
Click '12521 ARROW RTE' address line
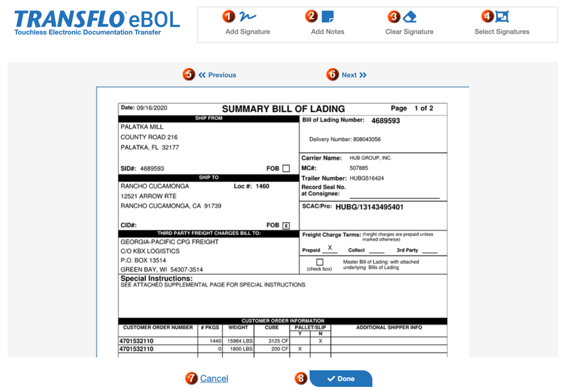148,196
